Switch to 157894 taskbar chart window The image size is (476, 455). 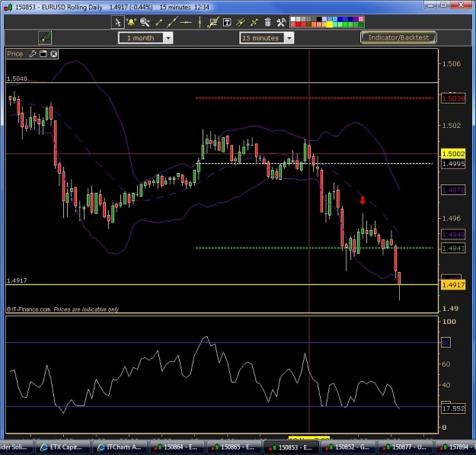click(455, 447)
